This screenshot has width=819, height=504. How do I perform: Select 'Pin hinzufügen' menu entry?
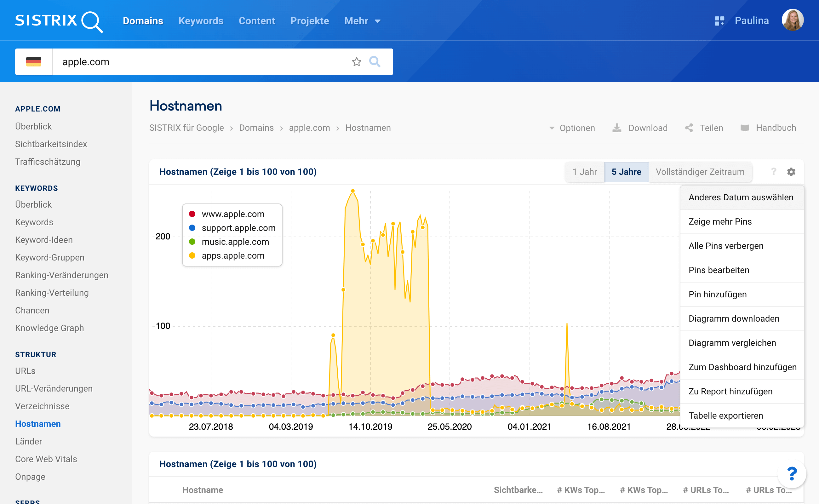[717, 294]
